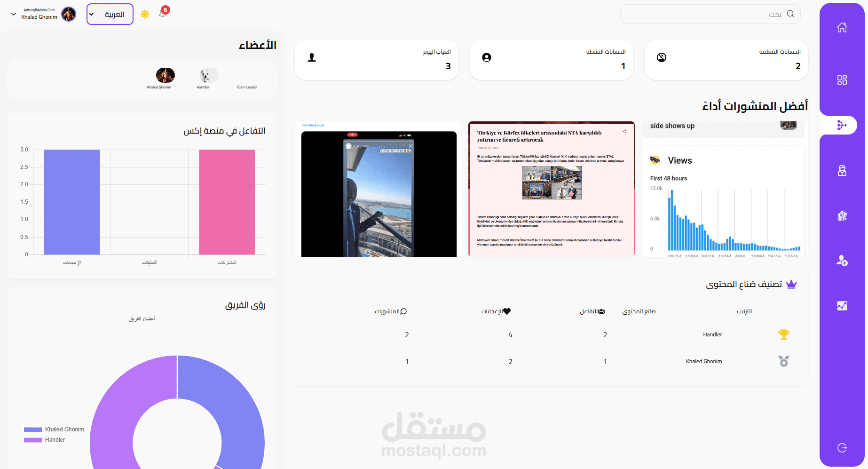Click the sunglasses emoji beside Views
The width and height of the screenshot is (868, 469).
pyautogui.click(x=655, y=160)
